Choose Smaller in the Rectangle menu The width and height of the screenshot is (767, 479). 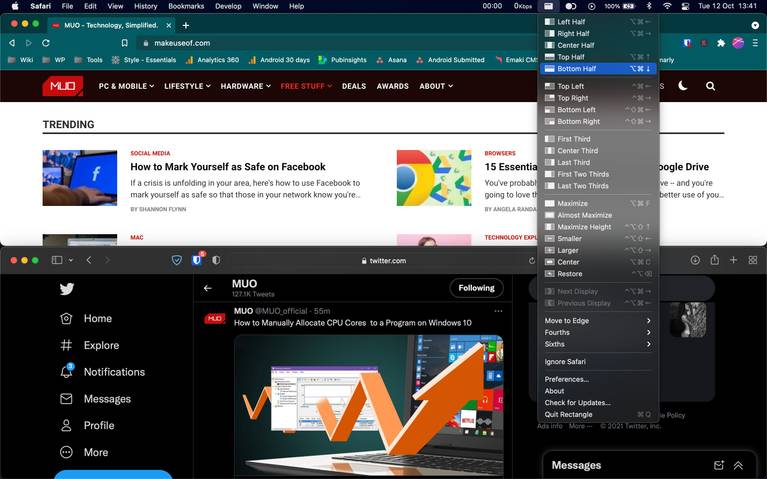(x=598, y=239)
